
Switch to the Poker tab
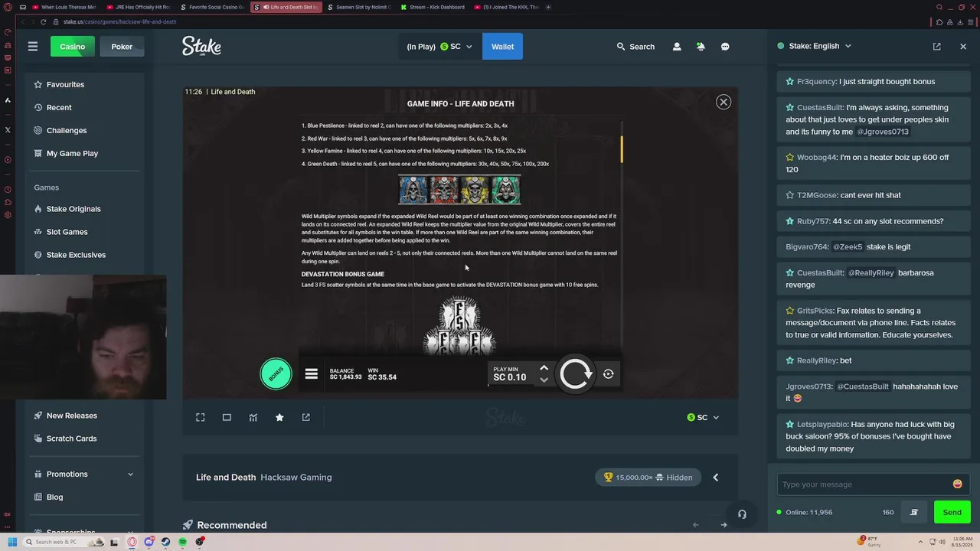click(122, 47)
